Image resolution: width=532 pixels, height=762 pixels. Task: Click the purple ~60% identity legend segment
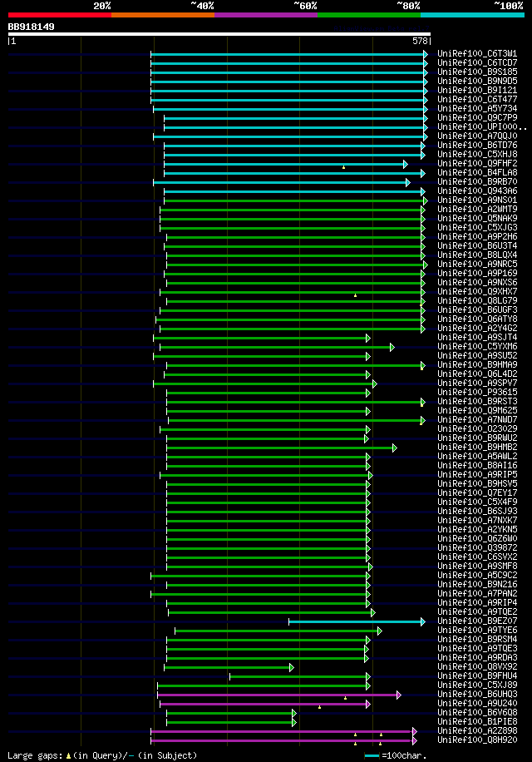pyautogui.click(x=266, y=15)
